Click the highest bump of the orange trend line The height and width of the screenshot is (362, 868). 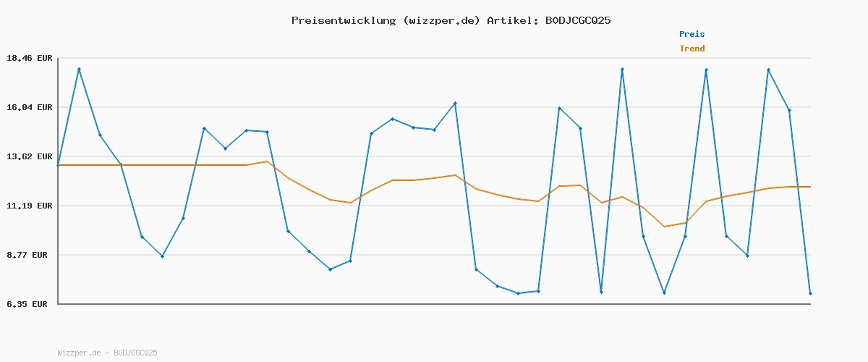pos(267,161)
